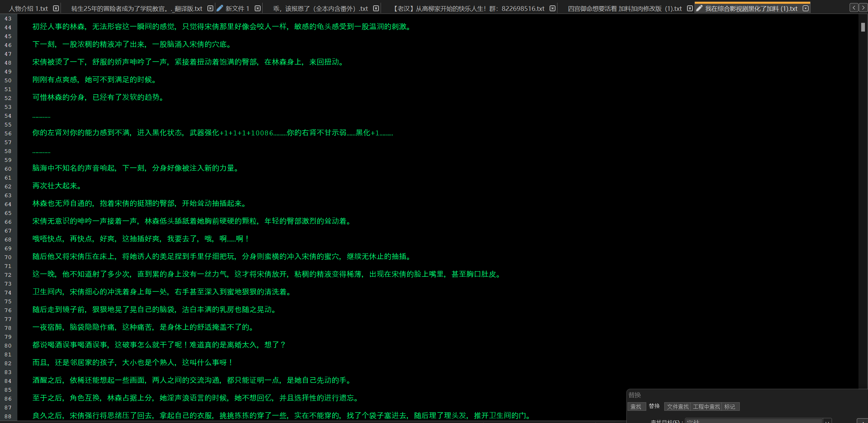Click the pencil icon on 新文件 1 tab
This screenshot has height=423, width=868.
(x=220, y=8)
